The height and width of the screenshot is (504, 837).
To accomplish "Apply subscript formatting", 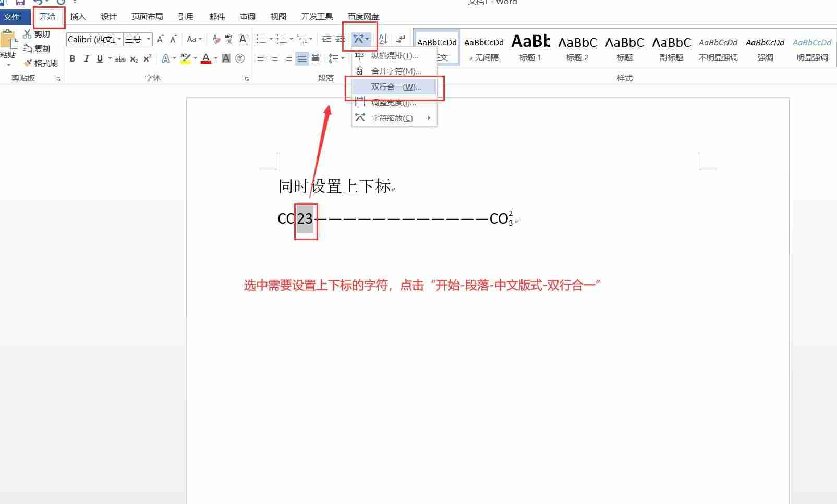I will tap(134, 59).
